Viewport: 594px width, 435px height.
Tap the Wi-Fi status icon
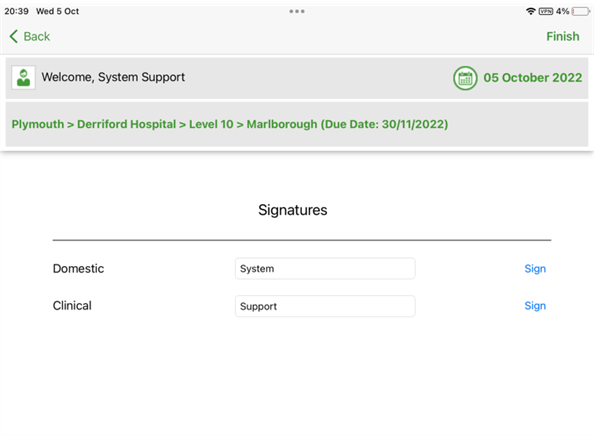click(530, 11)
